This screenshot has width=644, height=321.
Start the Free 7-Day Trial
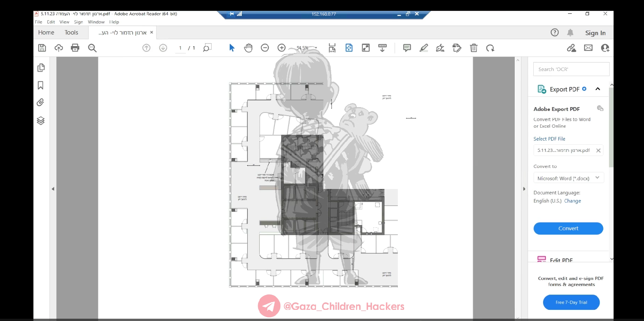pos(571,302)
